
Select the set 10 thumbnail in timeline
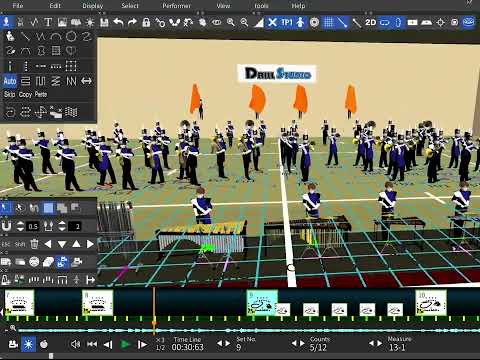tap(431, 303)
